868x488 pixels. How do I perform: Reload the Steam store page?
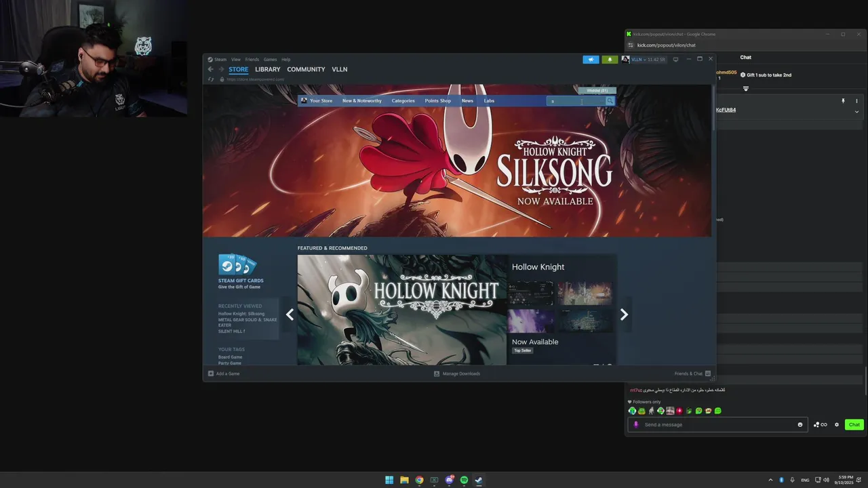[211, 79]
